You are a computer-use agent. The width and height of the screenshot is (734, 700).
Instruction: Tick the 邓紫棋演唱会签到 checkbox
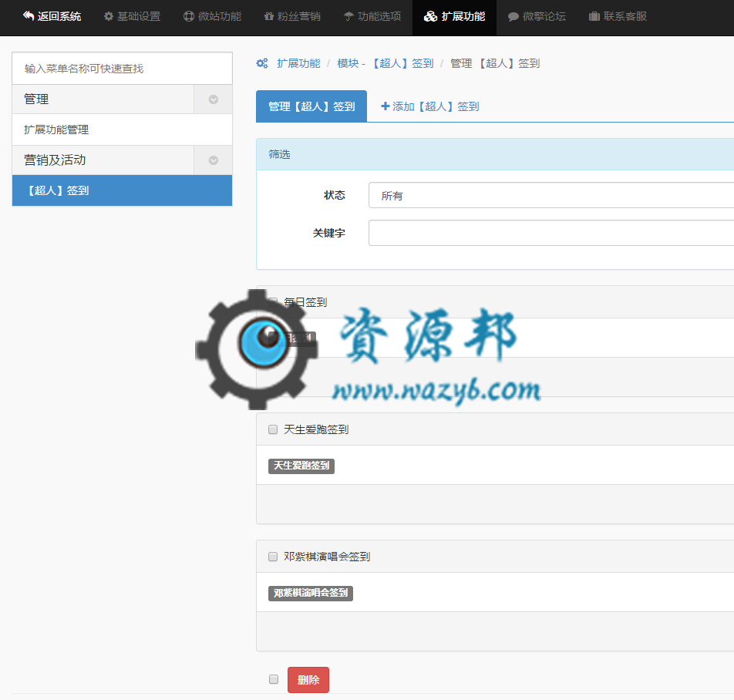(x=273, y=557)
